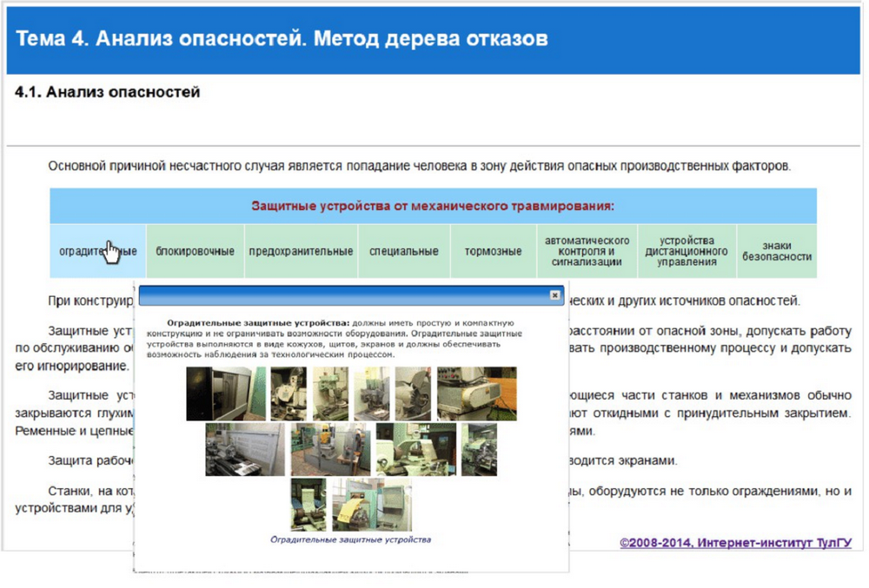Viewport: 869px width, 588px height.
Task: Open fourth photo in middle popup row
Action: [480, 450]
